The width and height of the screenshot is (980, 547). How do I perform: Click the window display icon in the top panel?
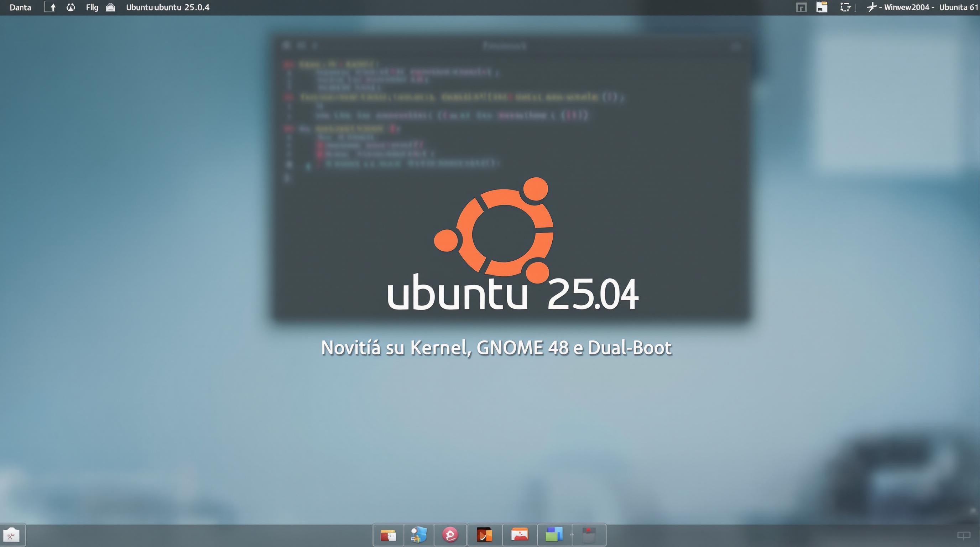(801, 7)
